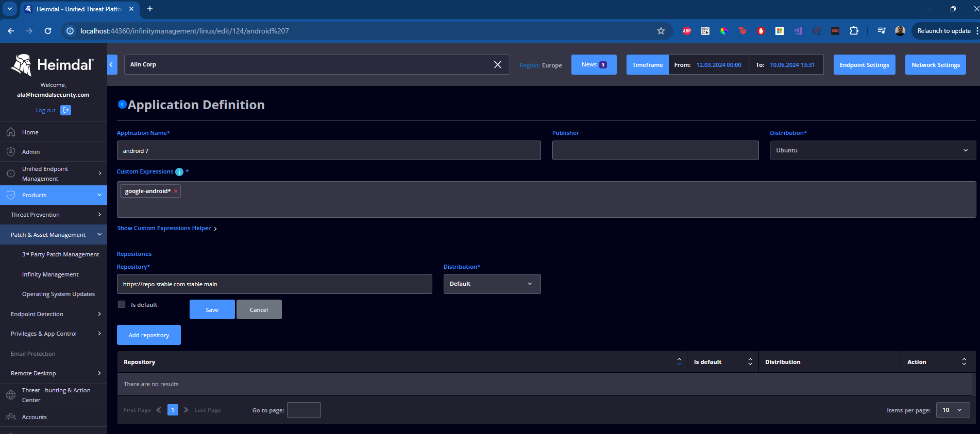Go to next page in pagination
The width and height of the screenshot is (980, 434).
click(186, 410)
